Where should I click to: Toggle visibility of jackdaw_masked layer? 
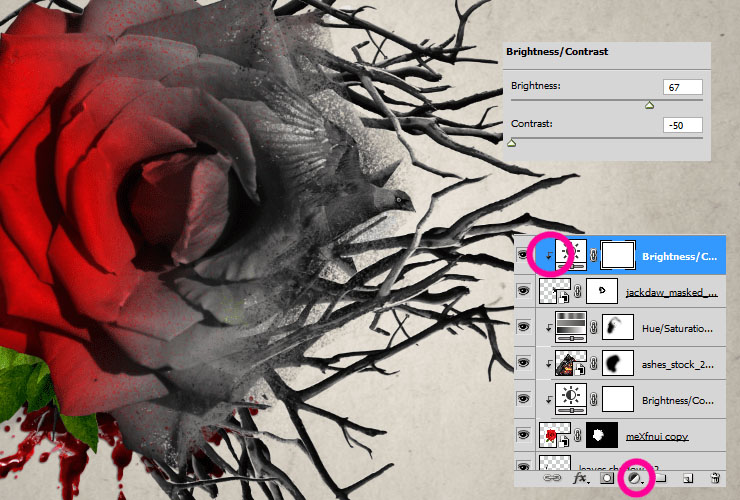coord(524,291)
